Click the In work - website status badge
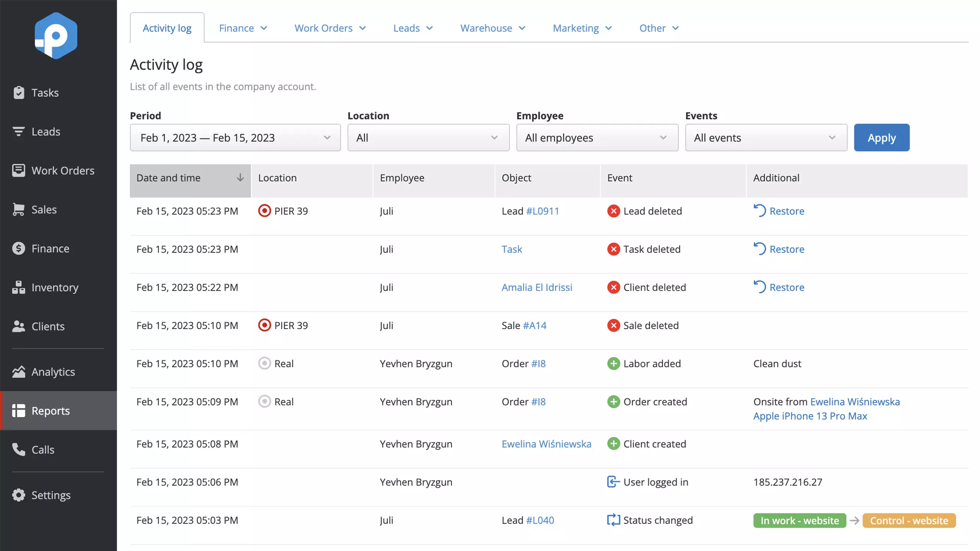Screen dimensions: 980x551 800,520
